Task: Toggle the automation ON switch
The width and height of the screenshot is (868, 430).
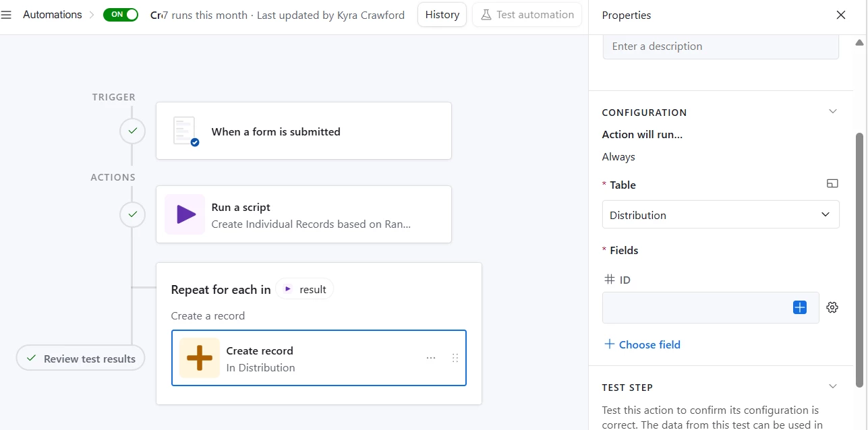Action: [121, 15]
